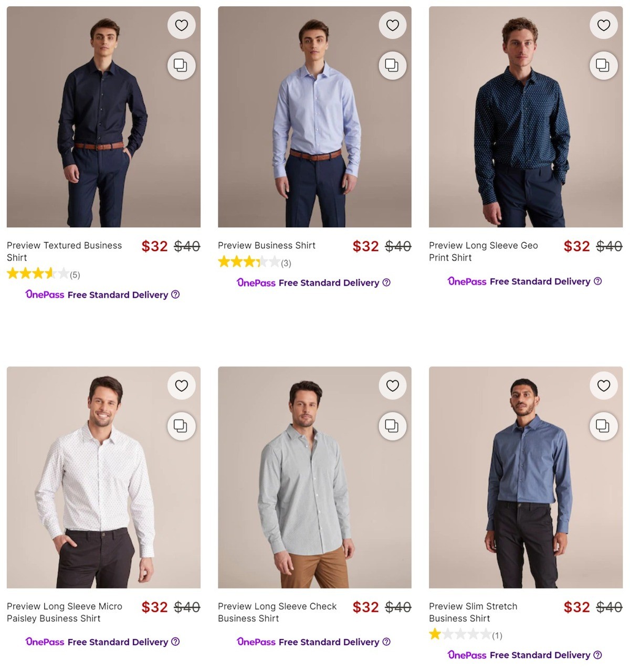This screenshot has height=672, width=630.
Task: Open delivery info tooltip under Textured Business Shirt
Action: (x=175, y=295)
